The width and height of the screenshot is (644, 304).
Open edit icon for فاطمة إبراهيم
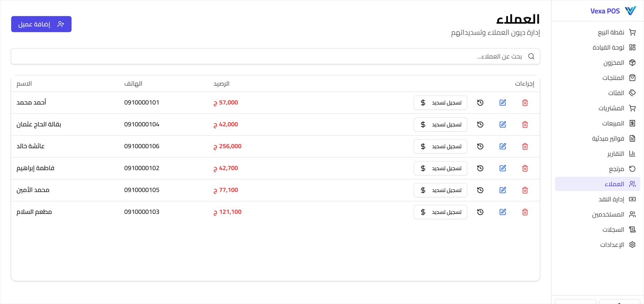(x=503, y=168)
